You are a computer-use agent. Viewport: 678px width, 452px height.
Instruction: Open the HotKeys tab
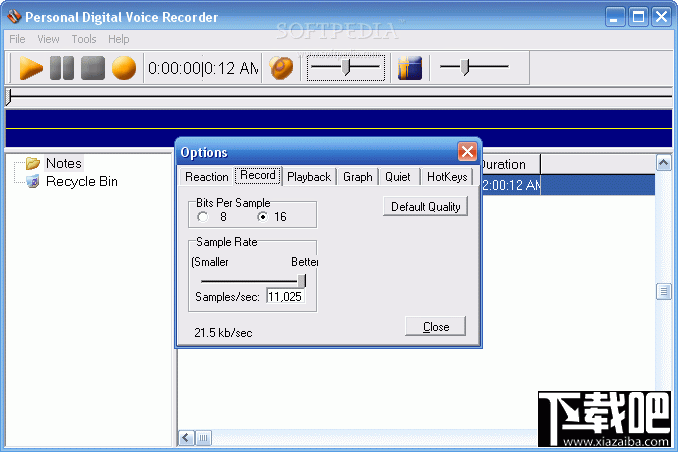click(x=447, y=177)
